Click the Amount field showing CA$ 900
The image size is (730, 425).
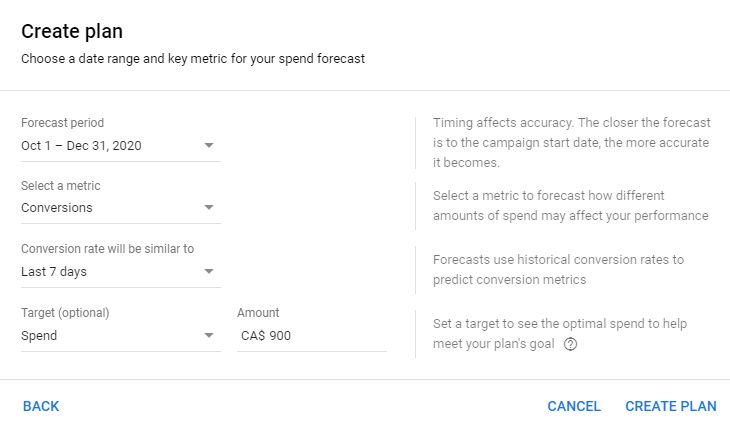(x=310, y=336)
